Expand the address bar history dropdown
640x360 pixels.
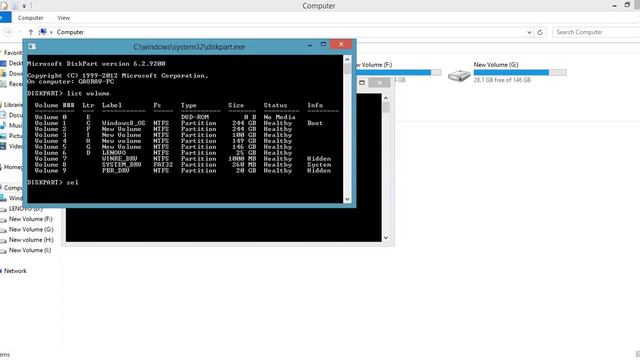[x=529, y=32]
